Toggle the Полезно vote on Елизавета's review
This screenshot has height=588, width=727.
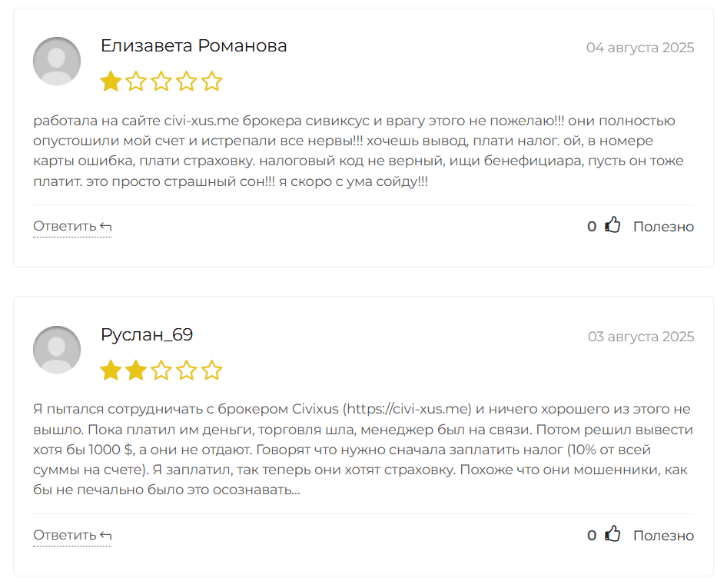coord(662,226)
